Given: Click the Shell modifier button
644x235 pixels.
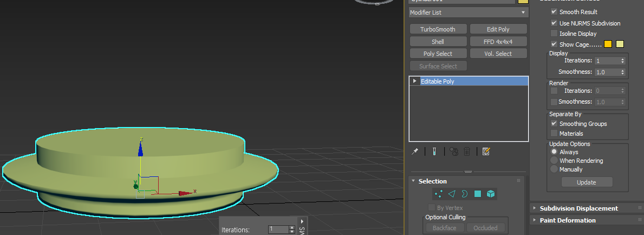Looking at the screenshot, I should click(x=438, y=42).
